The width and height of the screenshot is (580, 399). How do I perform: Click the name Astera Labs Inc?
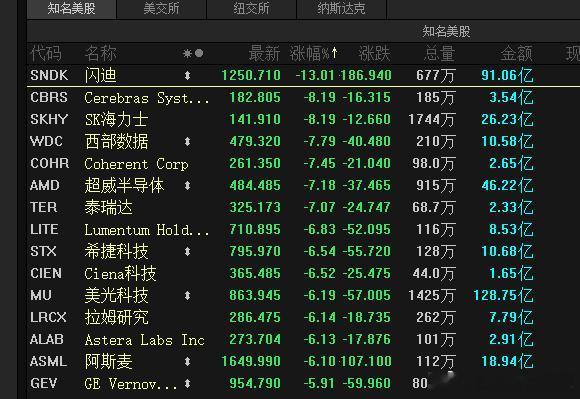145,340
